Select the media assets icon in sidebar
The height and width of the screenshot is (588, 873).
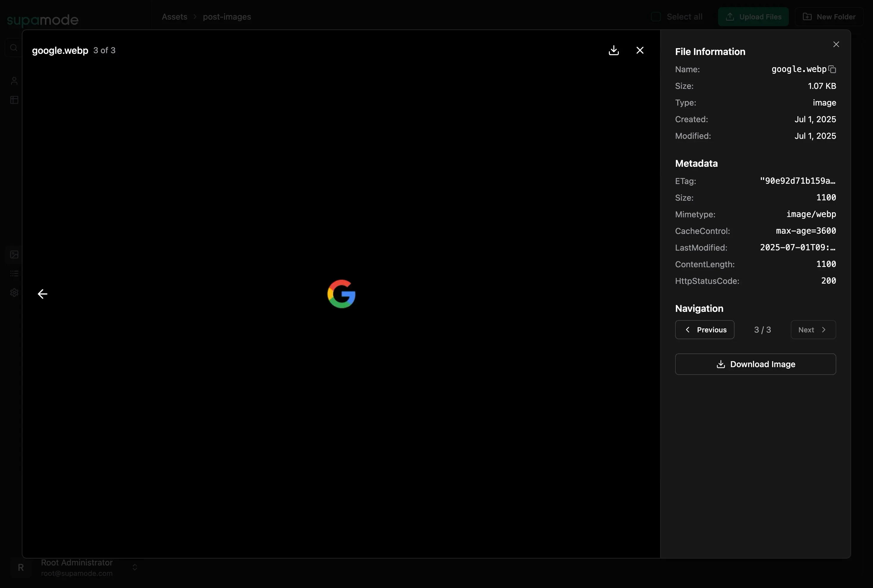14,254
